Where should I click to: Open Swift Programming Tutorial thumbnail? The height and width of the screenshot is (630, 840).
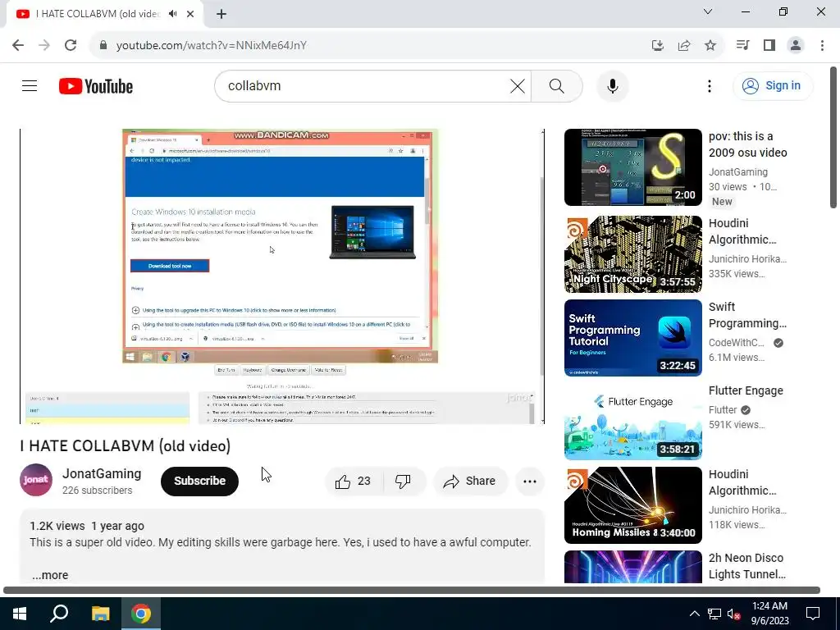click(x=632, y=337)
